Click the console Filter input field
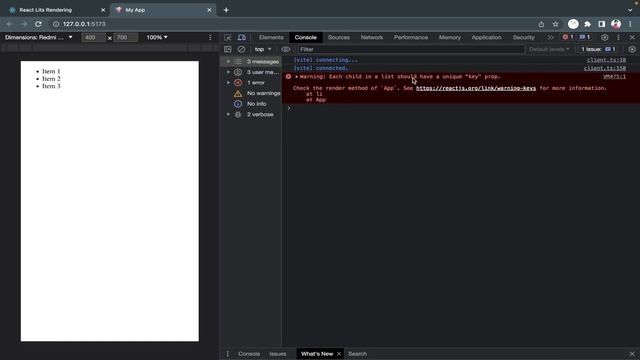640x360 pixels. [411, 49]
